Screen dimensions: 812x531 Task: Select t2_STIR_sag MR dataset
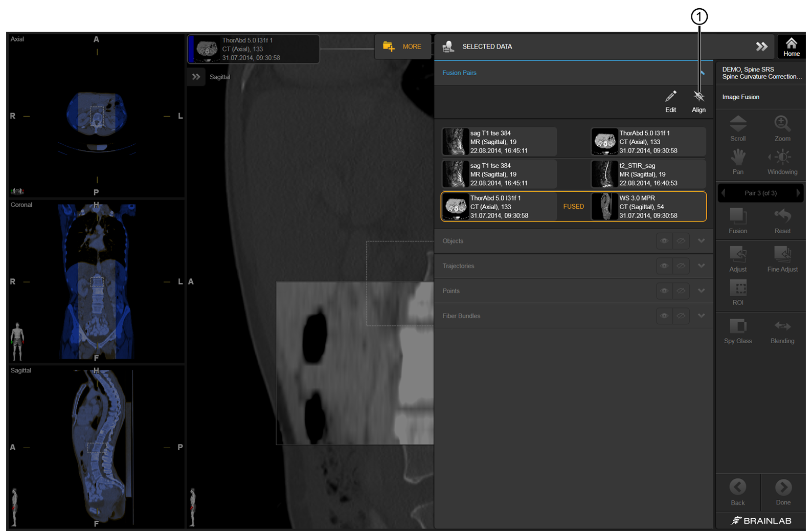pyautogui.click(x=648, y=174)
